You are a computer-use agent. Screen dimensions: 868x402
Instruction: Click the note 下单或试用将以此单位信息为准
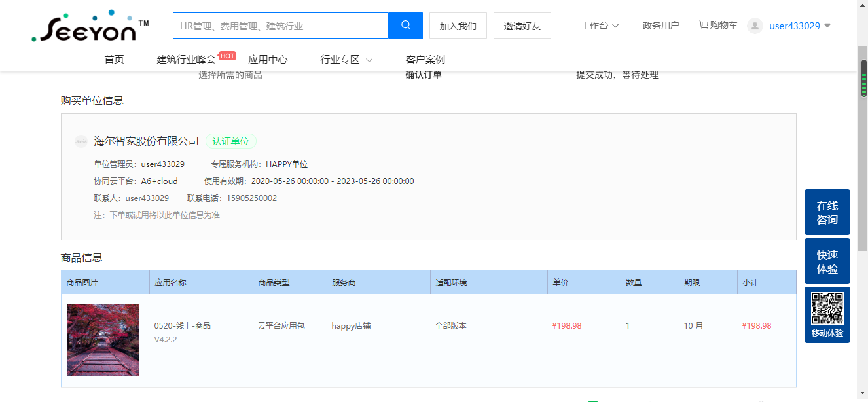[157, 215]
